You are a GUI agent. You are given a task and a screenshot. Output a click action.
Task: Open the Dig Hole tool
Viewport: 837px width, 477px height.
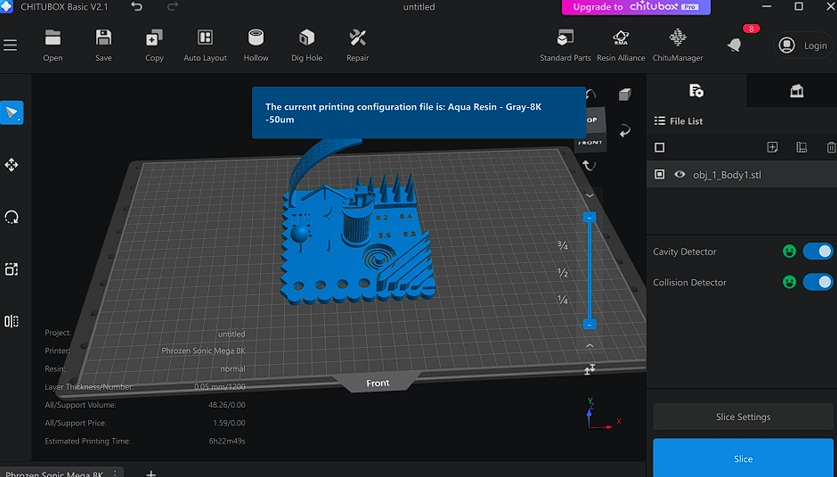pyautogui.click(x=306, y=45)
